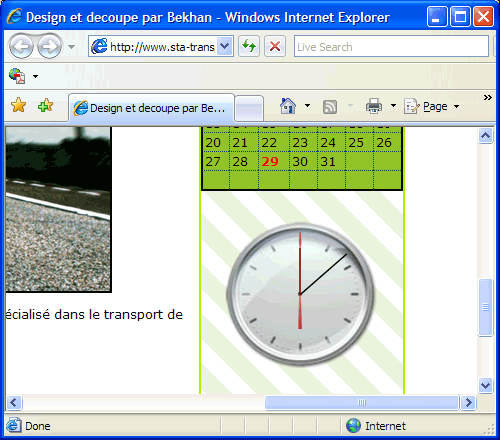Viewport: 500px width, 440px height.
Task: Click the RSS feeds icon
Action: (330, 107)
